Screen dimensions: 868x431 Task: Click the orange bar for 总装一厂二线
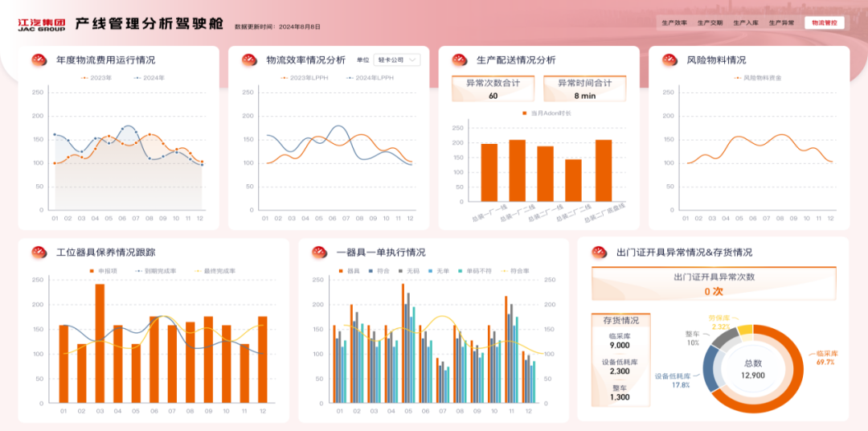(518, 170)
